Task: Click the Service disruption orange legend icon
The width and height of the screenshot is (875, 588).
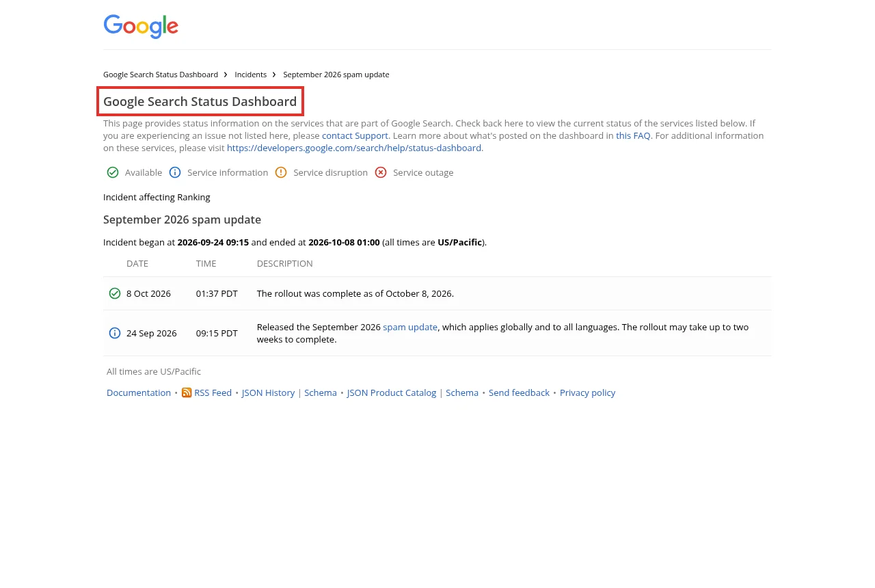Action: tap(281, 172)
